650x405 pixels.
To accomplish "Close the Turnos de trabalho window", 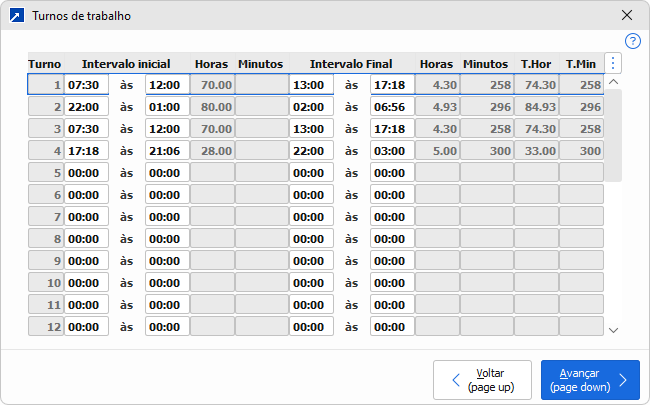I will [627, 16].
